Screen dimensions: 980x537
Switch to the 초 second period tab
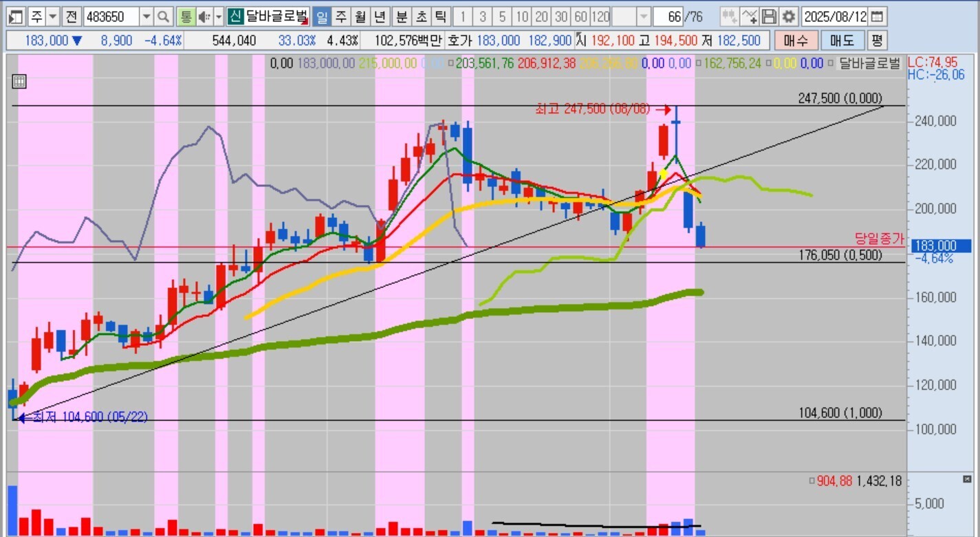pos(421,17)
